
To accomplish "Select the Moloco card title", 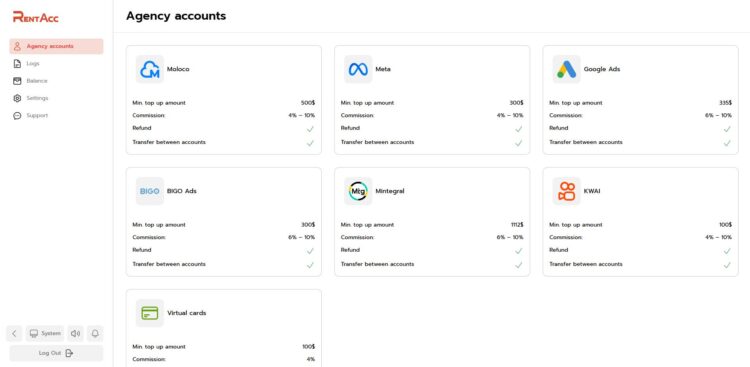I will [x=178, y=69].
